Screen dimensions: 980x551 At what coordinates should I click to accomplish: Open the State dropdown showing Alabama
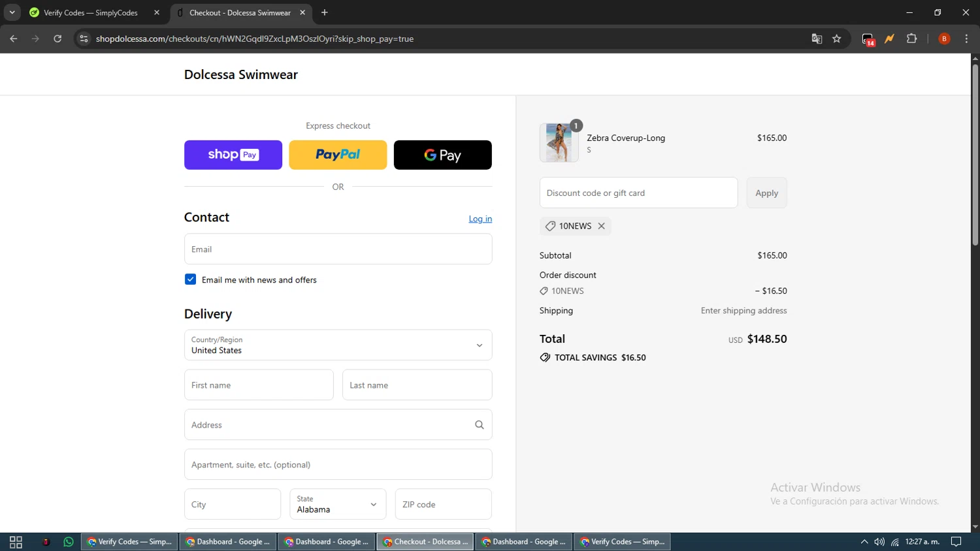click(x=338, y=504)
